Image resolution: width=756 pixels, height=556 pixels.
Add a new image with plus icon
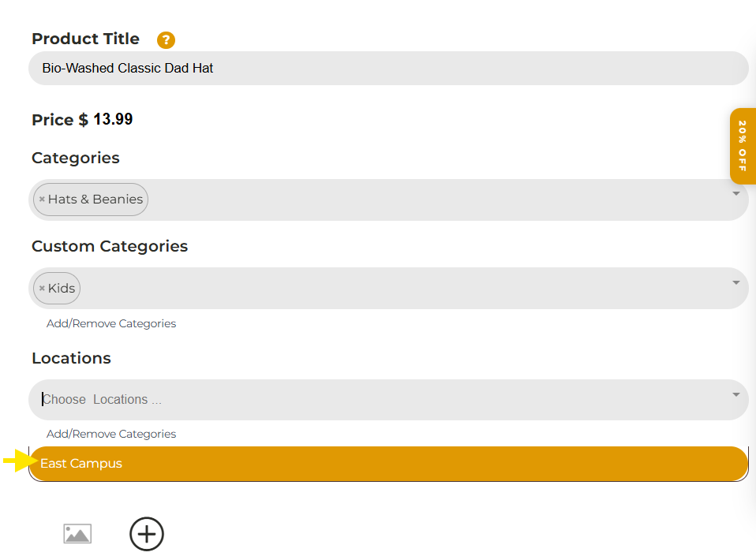click(147, 534)
